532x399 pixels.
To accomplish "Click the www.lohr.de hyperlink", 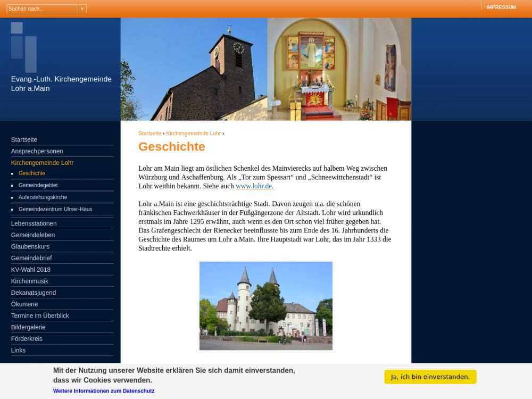I will pos(254,186).
